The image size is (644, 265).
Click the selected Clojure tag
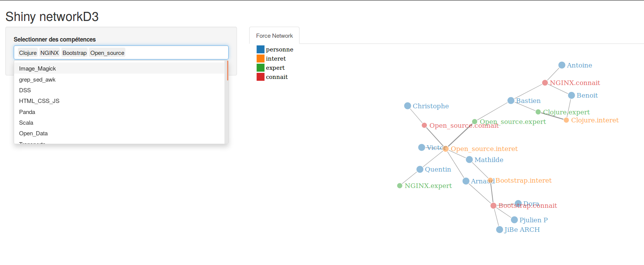pyautogui.click(x=28, y=53)
